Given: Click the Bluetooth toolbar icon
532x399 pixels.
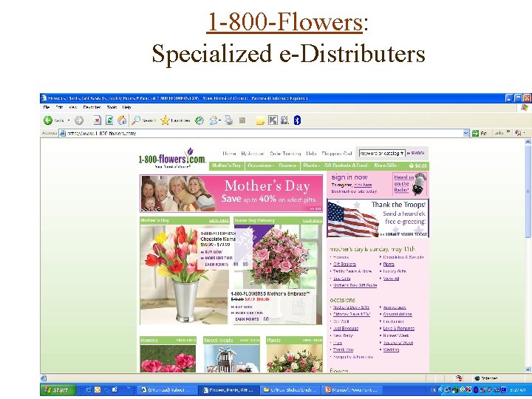Looking at the screenshot, I should coord(297,120).
